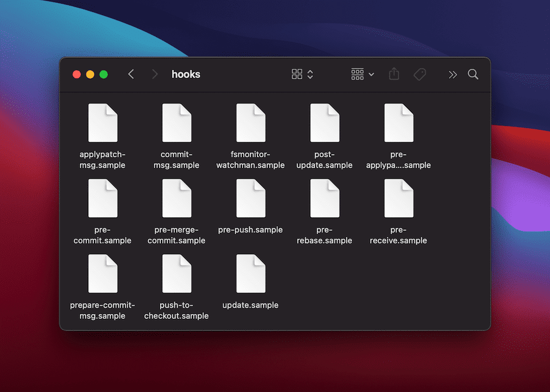The height and width of the screenshot is (392, 550).
Task: Select the update.sample file icon
Action: pos(250,273)
